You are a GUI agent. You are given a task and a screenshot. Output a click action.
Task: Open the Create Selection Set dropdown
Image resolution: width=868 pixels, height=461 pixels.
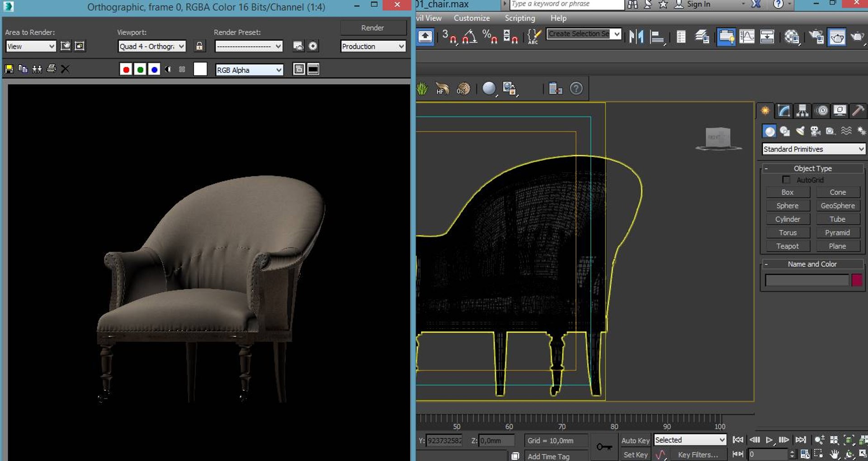(584, 34)
